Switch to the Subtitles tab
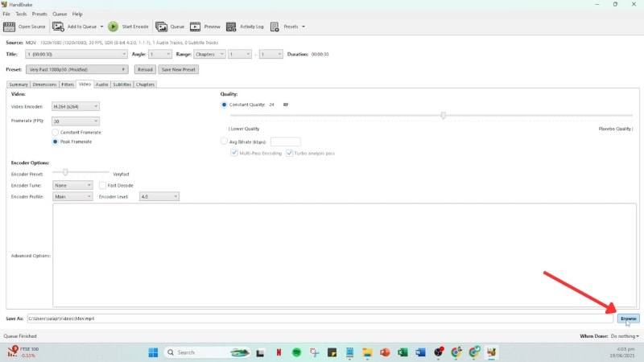Screen dimensions: 644x362 [122, 84]
